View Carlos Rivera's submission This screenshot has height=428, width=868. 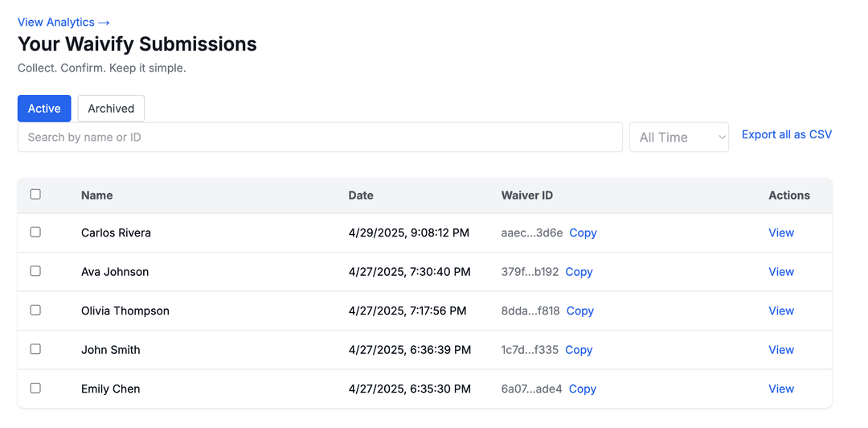pos(781,233)
